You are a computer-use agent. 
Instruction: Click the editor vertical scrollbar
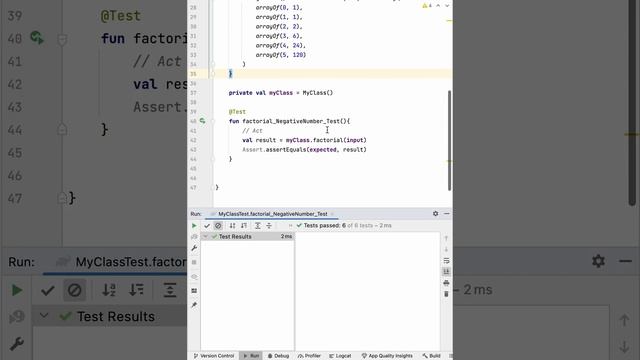click(449, 140)
